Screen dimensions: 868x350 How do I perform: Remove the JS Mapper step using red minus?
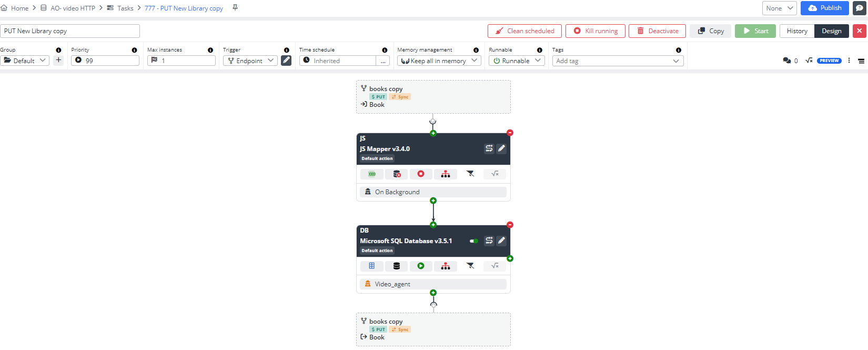[x=510, y=133]
